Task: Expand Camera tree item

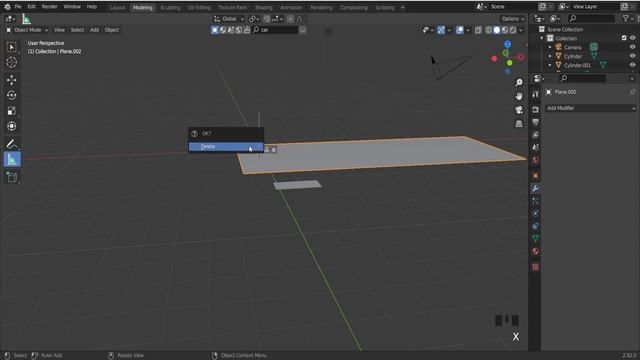Action: point(550,47)
